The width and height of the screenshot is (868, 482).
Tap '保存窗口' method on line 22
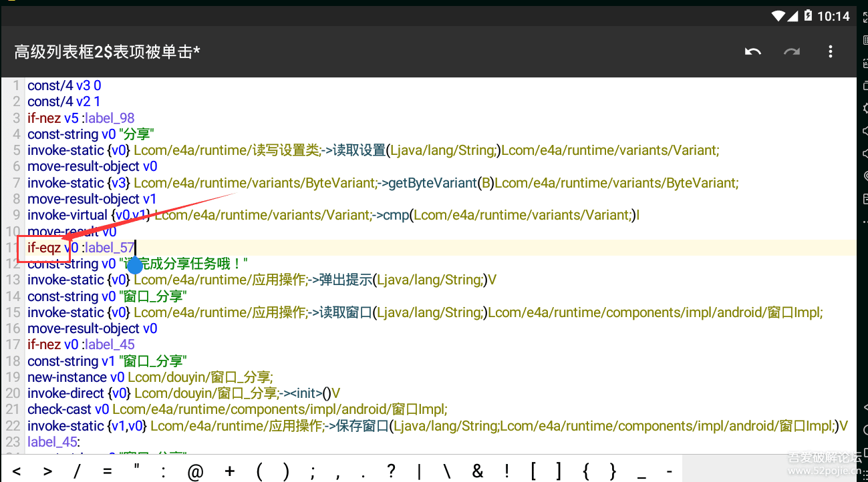point(364,426)
